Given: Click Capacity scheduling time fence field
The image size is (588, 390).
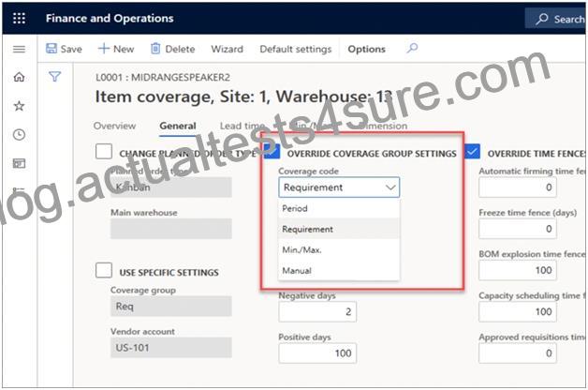Looking at the screenshot, I should click(x=518, y=311).
